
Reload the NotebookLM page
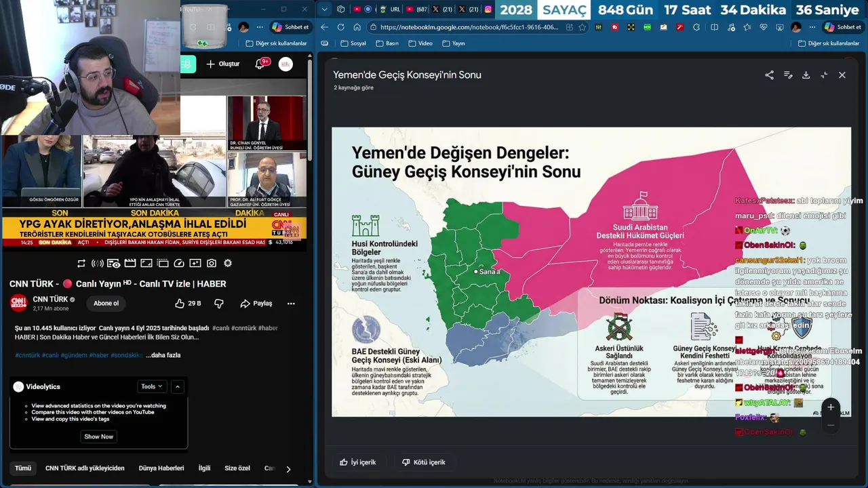point(340,27)
